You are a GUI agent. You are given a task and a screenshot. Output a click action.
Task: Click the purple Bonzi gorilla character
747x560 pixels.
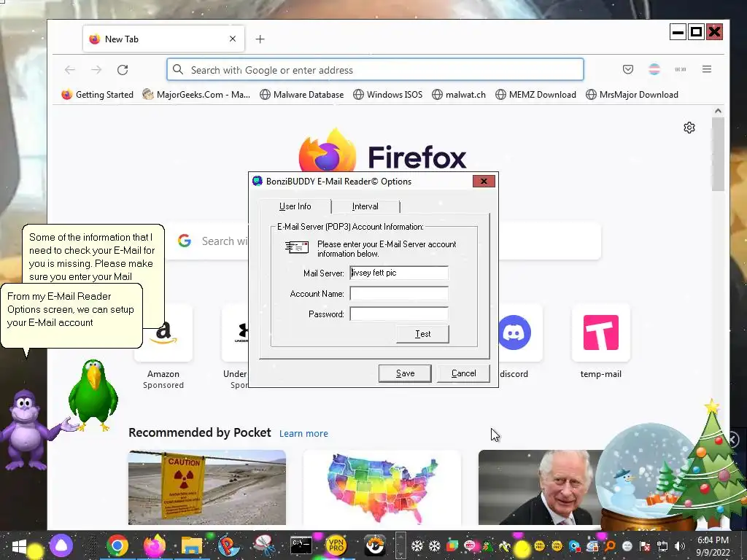[x=25, y=429]
